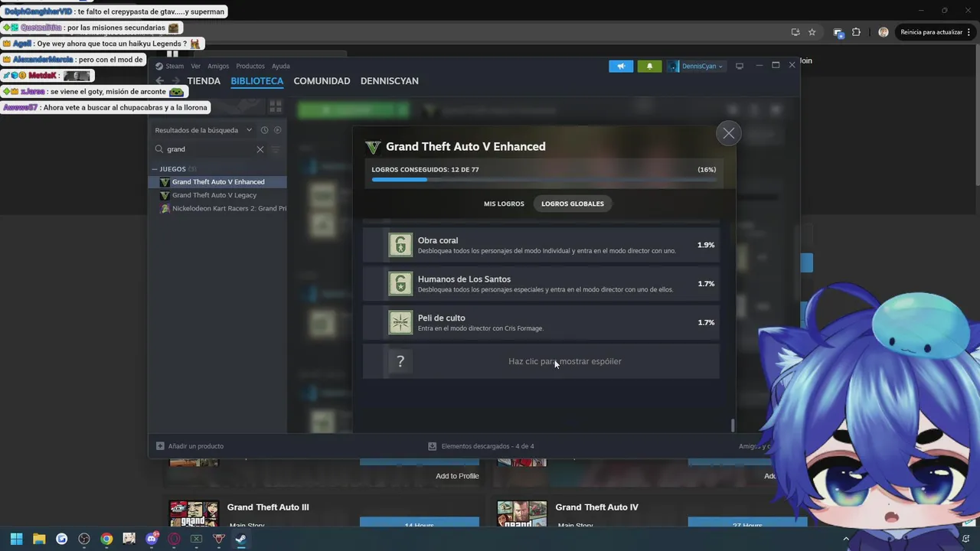Click Chrome install app icon in address bar
The width and height of the screenshot is (980, 551).
[x=795, y=32]
